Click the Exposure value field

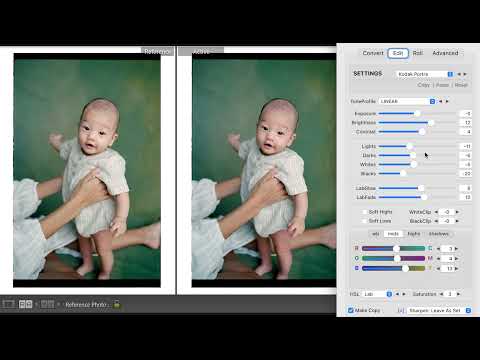[466, 114]
